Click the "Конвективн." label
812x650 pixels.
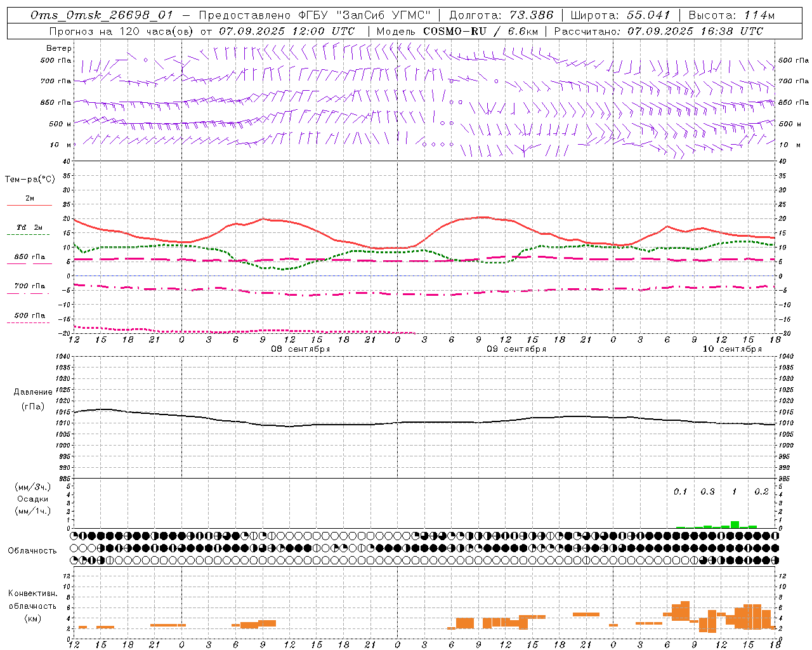point(33,594)
